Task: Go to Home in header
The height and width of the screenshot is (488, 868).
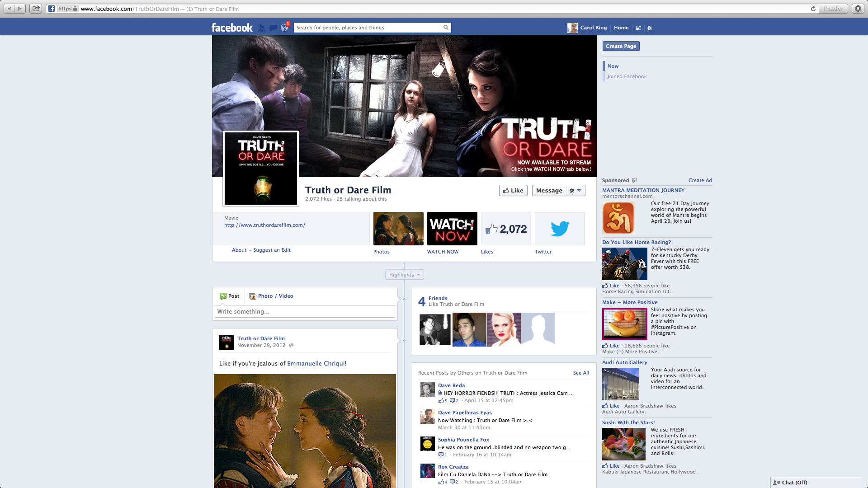Action: [621, 28]
